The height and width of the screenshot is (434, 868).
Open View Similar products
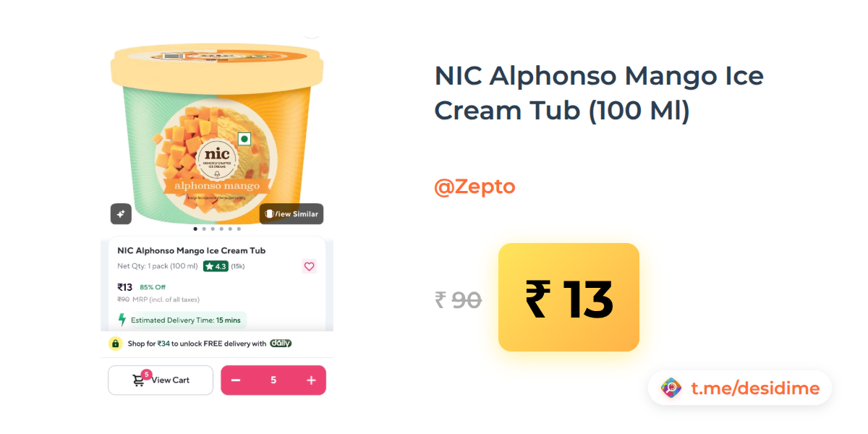292,214
